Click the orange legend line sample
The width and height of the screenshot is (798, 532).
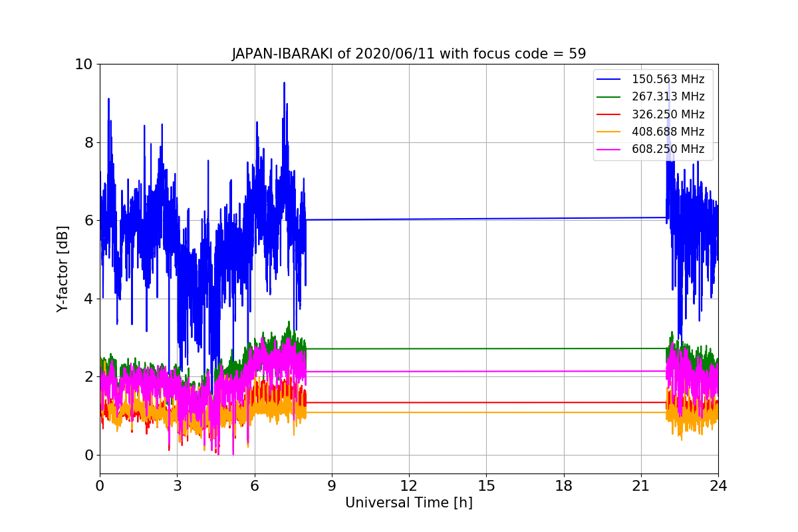point(610,132)
